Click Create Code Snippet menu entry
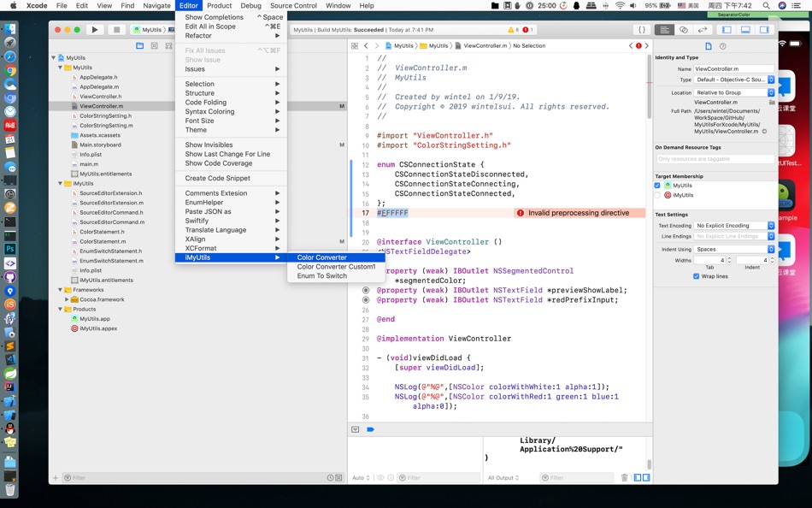This screenshot has width=812, height=508. coord(217,178)
